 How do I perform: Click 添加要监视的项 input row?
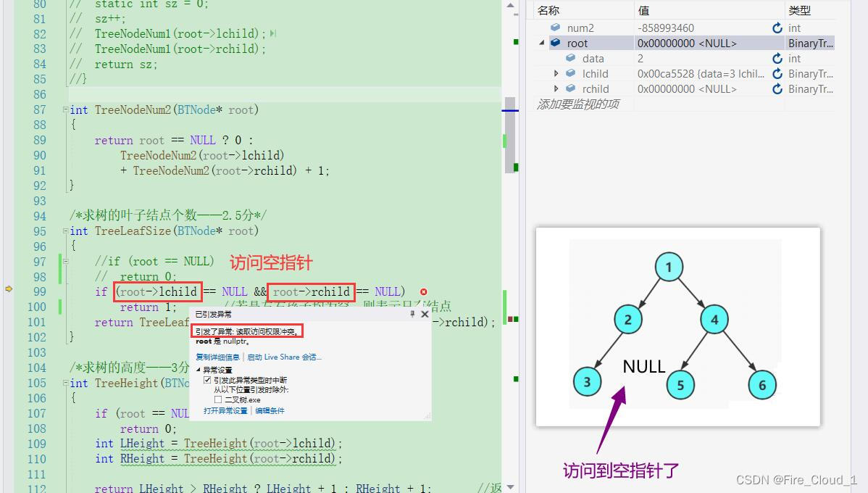tap(577, 104)
